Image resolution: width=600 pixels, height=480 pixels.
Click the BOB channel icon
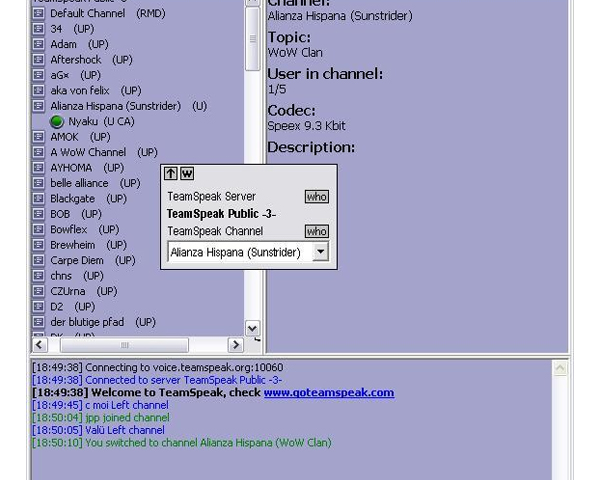pos(38,214)
